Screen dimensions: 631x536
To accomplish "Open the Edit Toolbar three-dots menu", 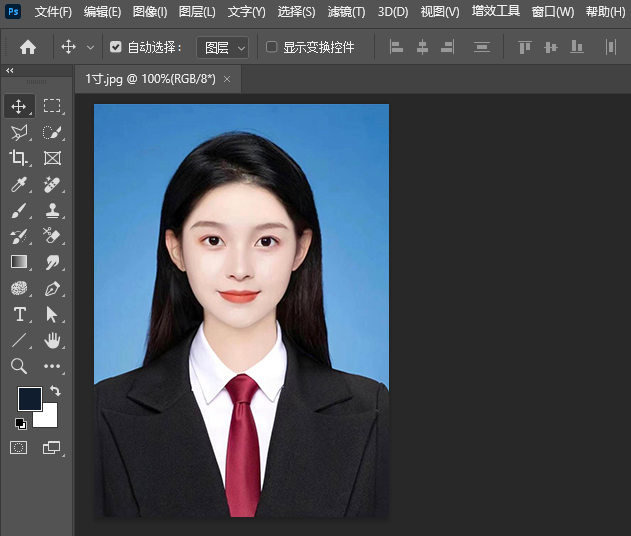I will tap(52, 366).
